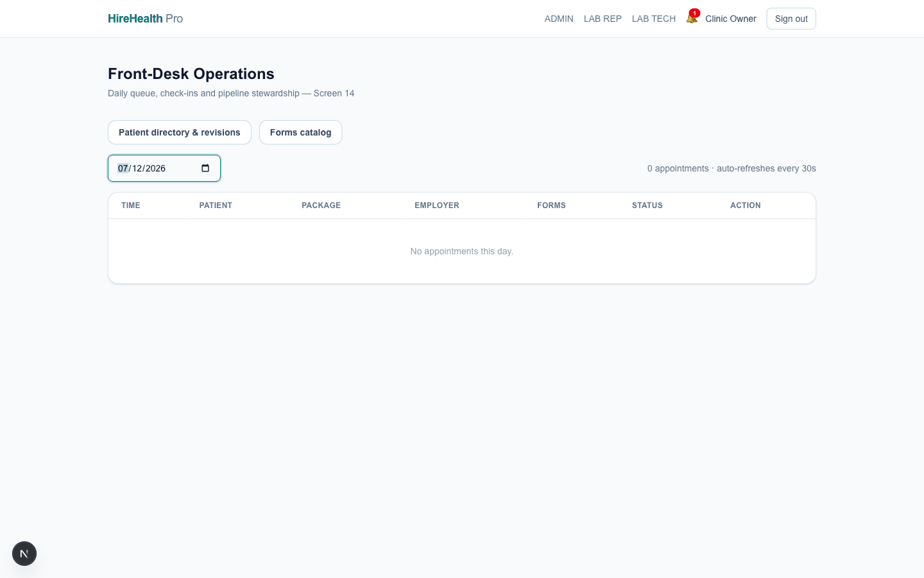Viewport: 924px width, 578px height.
Task: Click the HireHealth Pro logo
Action: (146, 19)
